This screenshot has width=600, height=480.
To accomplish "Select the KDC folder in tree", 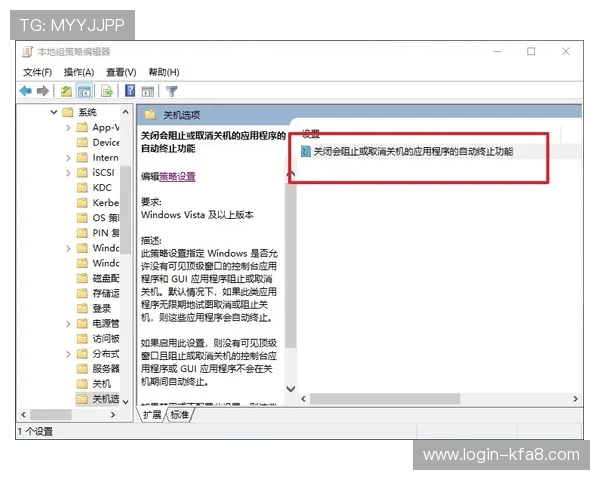I will pyautogui.click(x=94, y=188).
